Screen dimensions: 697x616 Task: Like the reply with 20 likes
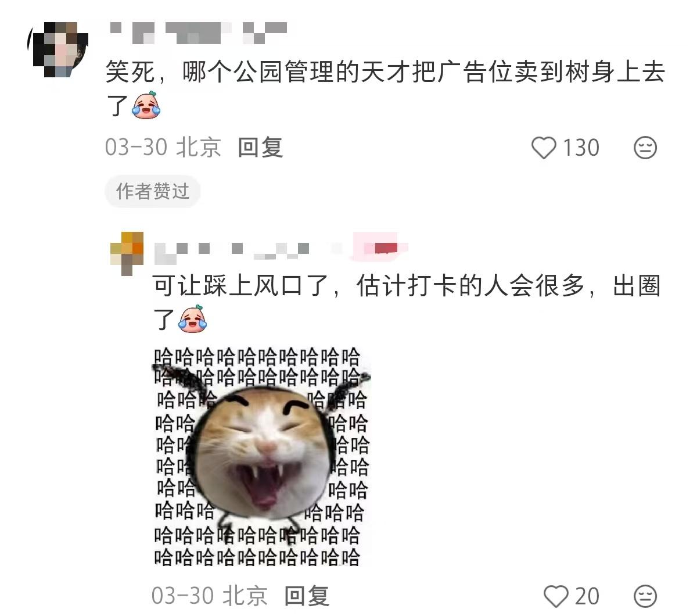556,596
